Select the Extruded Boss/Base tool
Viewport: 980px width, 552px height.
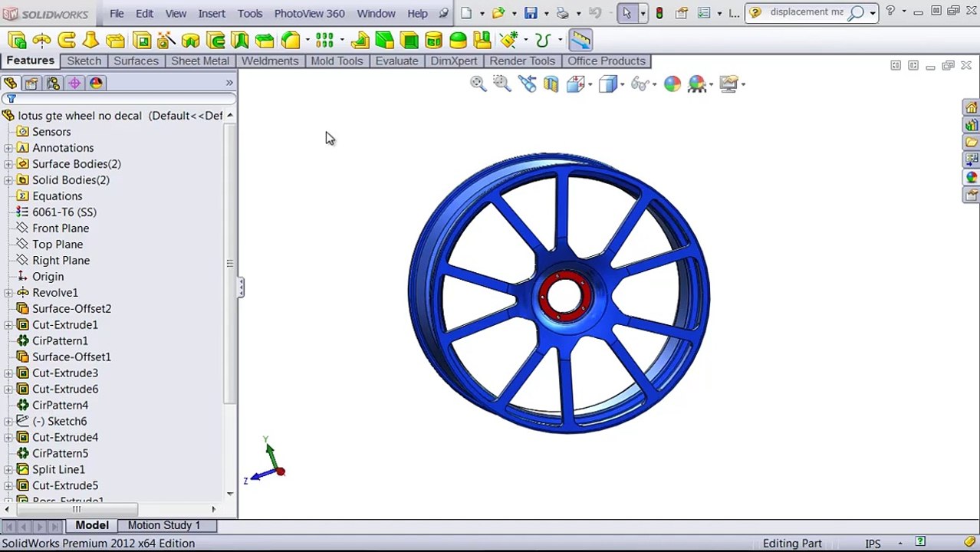pyautogui.click(x=17, y=40)
